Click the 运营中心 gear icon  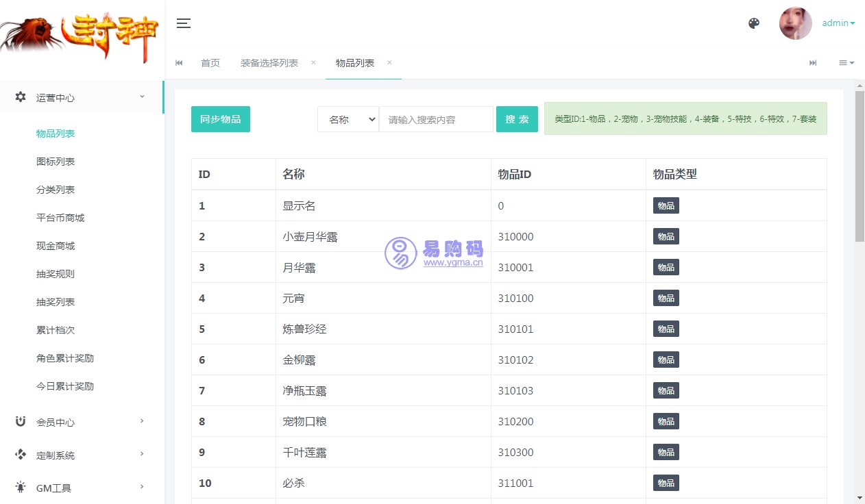[21, 97]
